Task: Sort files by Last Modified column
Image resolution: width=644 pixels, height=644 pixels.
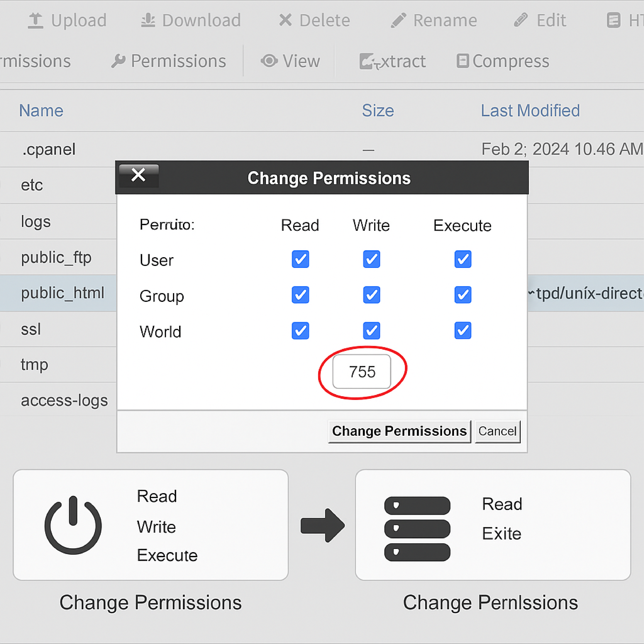Action: [530, 110]
